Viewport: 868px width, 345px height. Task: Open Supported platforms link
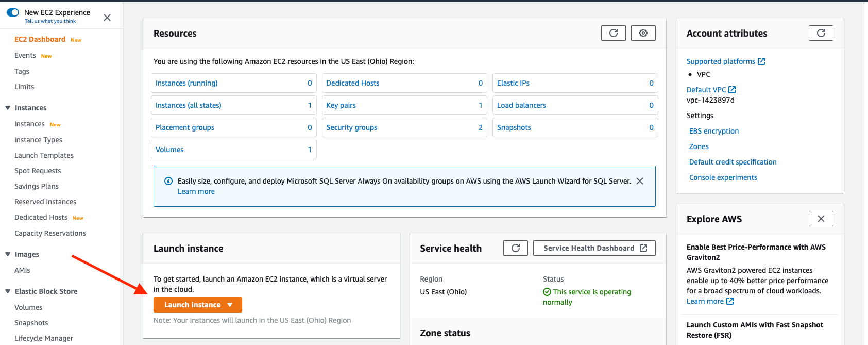721,61
